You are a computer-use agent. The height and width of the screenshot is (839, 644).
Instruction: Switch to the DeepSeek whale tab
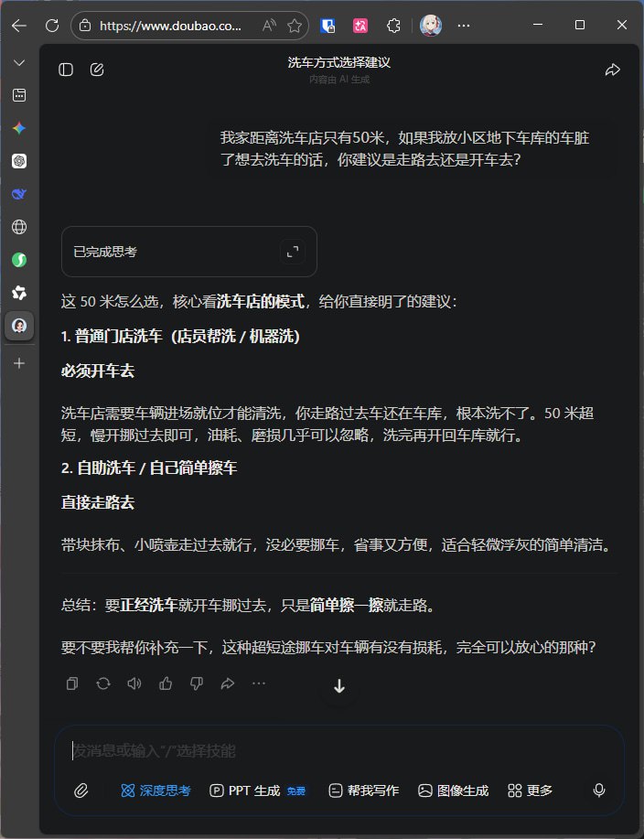click(x=19, y=194)
